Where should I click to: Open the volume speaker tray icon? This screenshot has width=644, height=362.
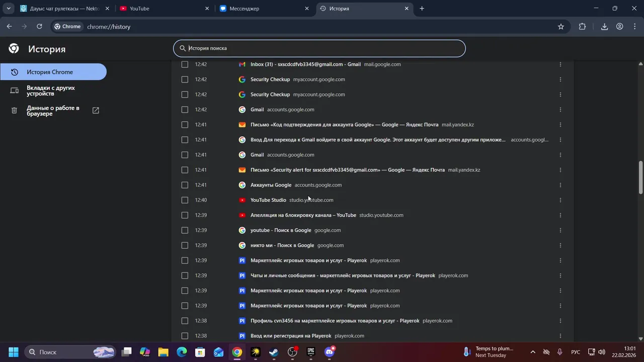pos(602,352)
